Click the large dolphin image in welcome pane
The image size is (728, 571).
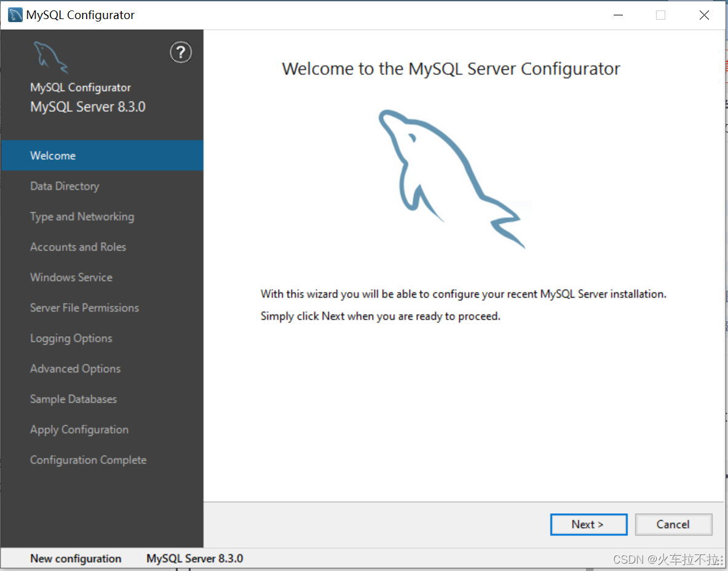pos(451,179)
